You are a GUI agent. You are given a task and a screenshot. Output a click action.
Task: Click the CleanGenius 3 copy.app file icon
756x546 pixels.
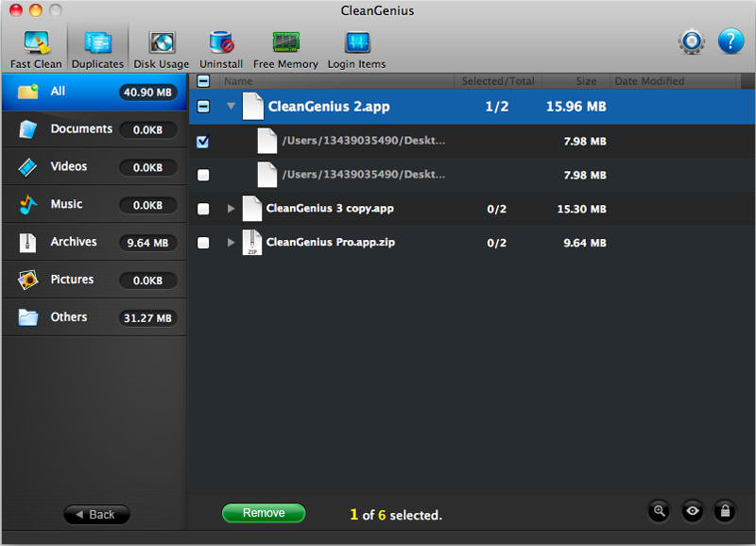tap(251, 209)
